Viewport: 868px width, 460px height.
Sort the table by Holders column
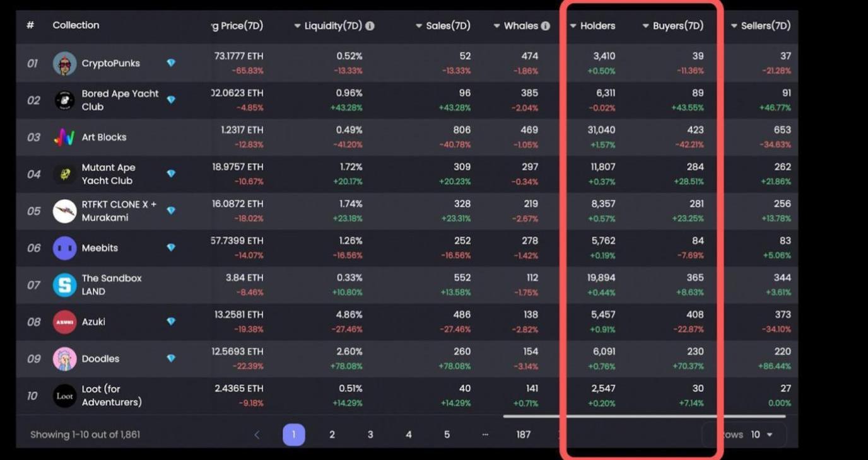[597, 26]
